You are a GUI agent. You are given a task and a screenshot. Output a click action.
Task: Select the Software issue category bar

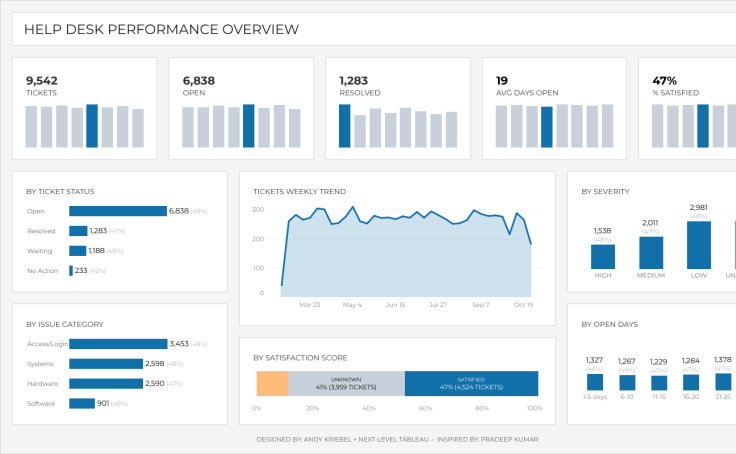tap(81, 404)
